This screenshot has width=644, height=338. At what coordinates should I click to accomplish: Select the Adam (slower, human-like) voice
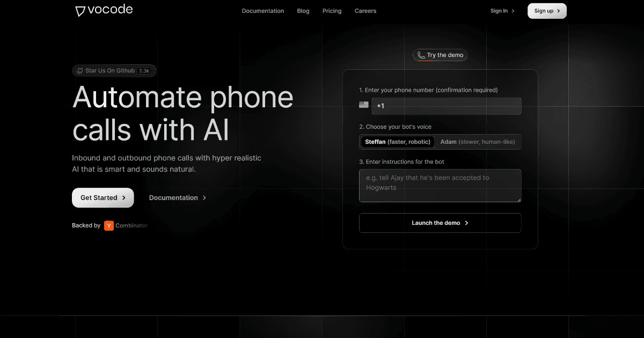point(477,142)
